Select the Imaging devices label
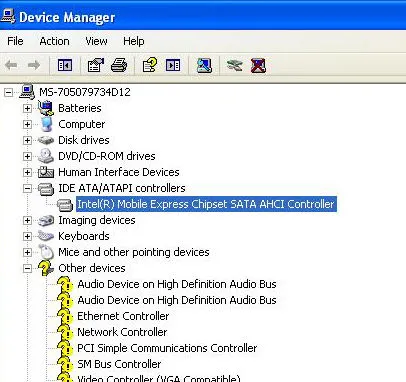 point(97,220)
